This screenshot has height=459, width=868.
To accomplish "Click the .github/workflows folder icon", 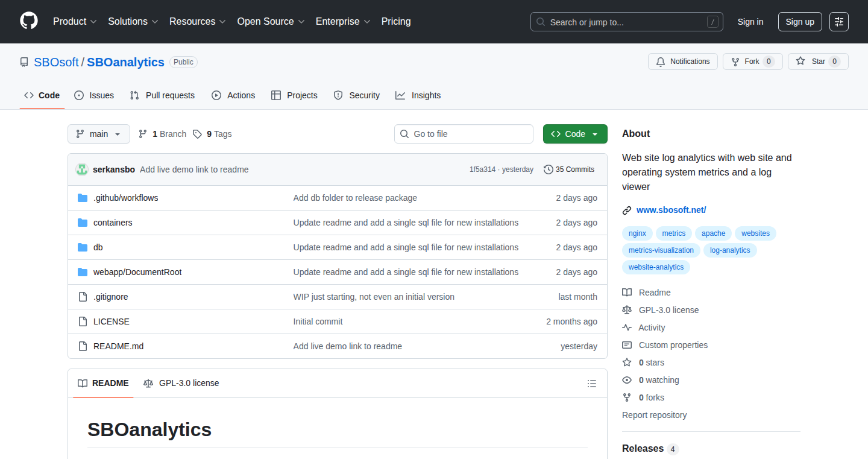I will pos(83,198).
